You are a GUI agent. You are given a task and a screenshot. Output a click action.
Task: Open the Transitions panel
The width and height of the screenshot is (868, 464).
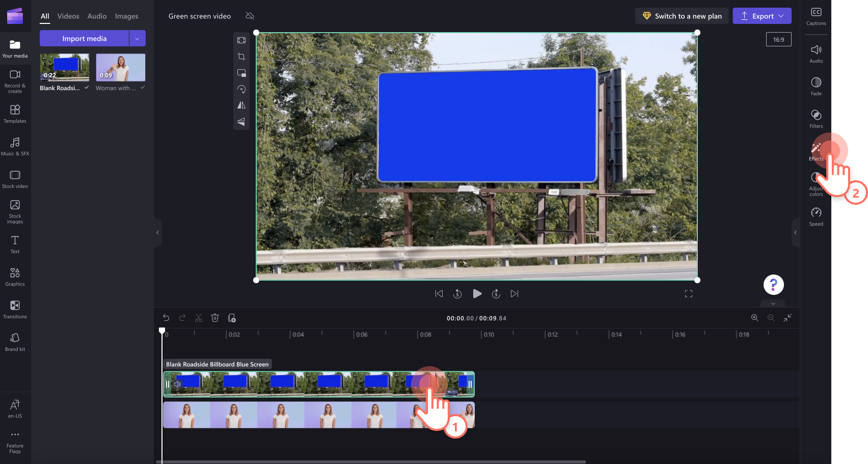pyautogui.click(x=15, y=309)
